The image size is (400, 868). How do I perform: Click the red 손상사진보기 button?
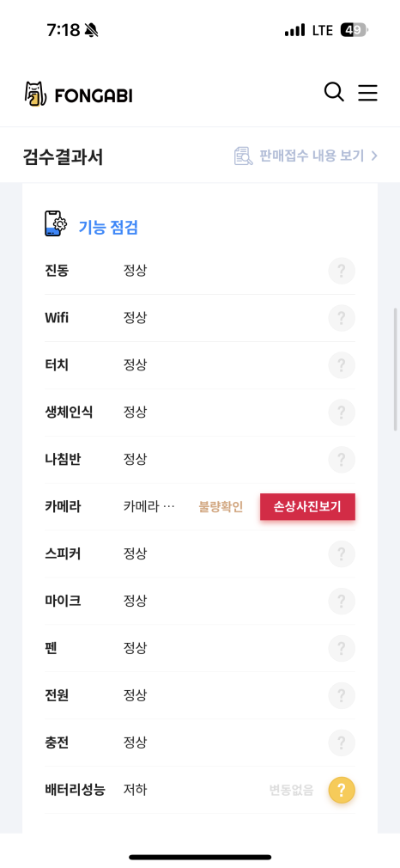[307, 506]
